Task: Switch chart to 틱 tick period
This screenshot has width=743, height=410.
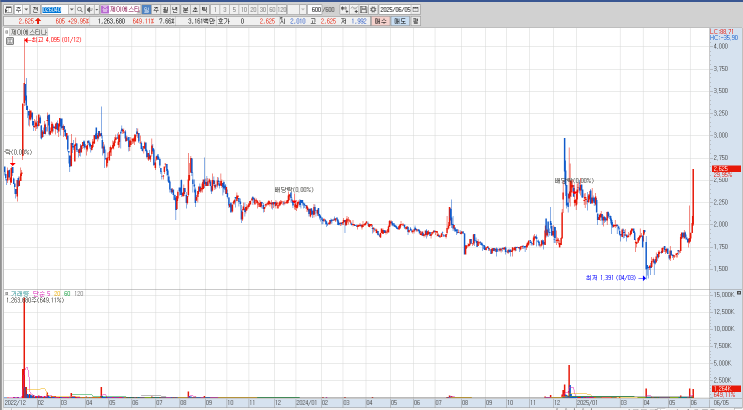Action: click(x=204, y=9)
